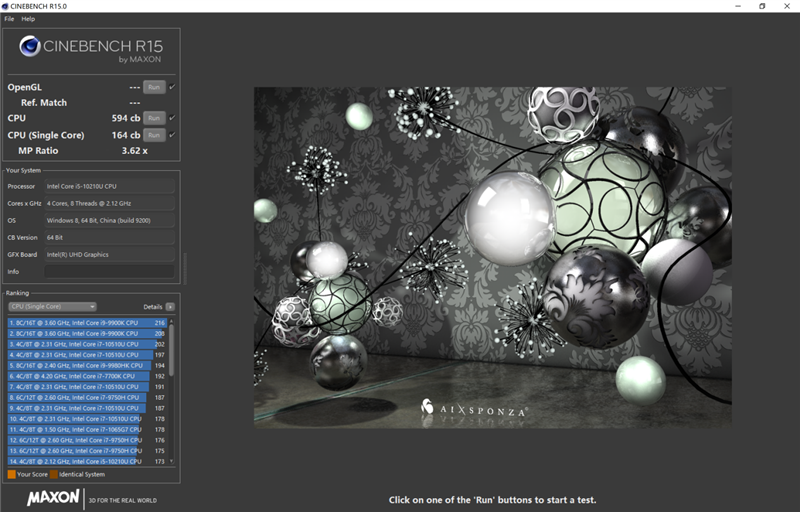Select ranking entry 8 i7-9750H scoring 187
This screenshot has height=512, width=800.
point(87,397)
